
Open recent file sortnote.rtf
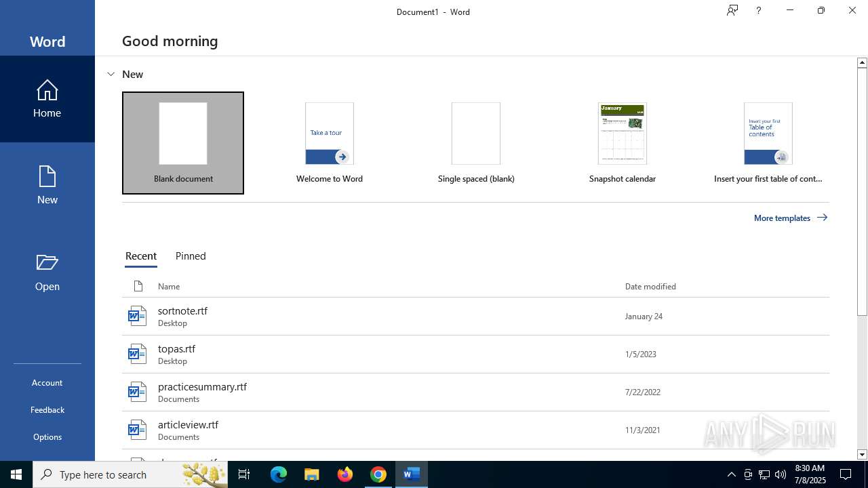(x=475, y=316)
